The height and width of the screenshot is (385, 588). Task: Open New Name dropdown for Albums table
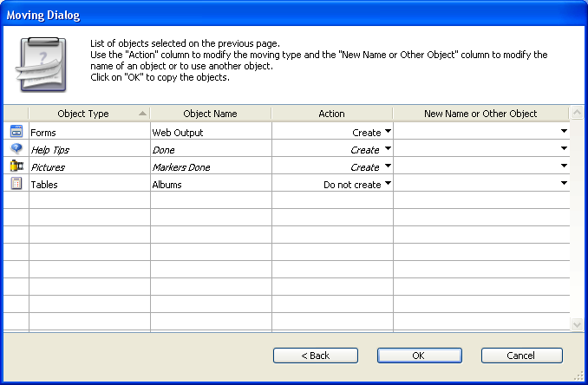point(564,184)
